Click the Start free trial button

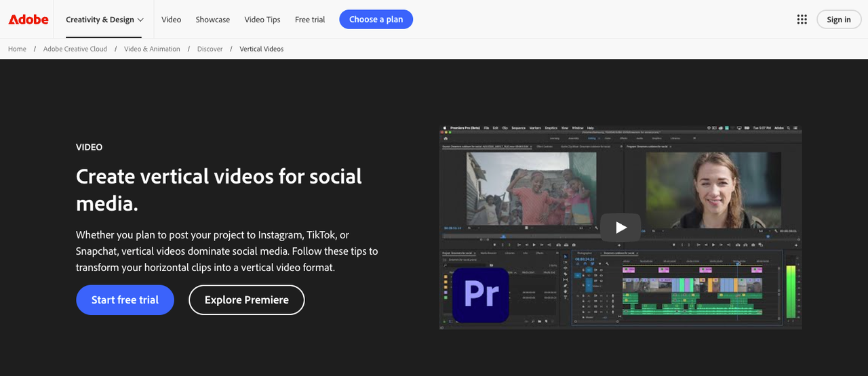(125, 300)
